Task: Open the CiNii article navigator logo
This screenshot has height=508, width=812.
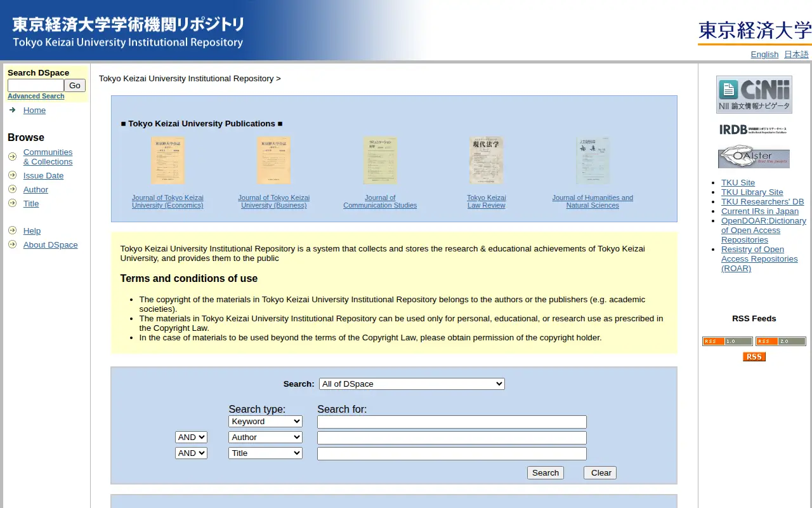Action: click(754, 95)
